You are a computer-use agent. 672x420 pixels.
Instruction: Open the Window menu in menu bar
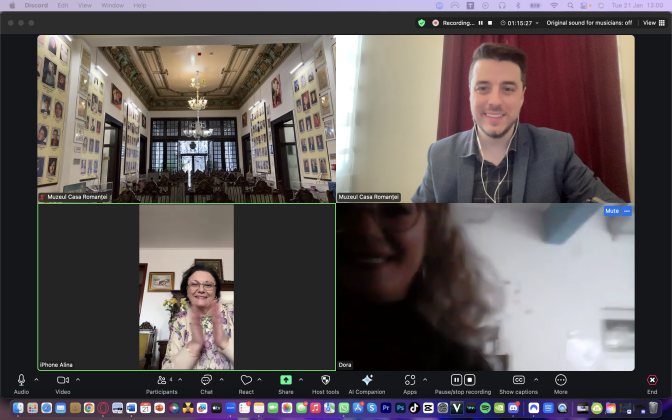(x=113, y=5)
